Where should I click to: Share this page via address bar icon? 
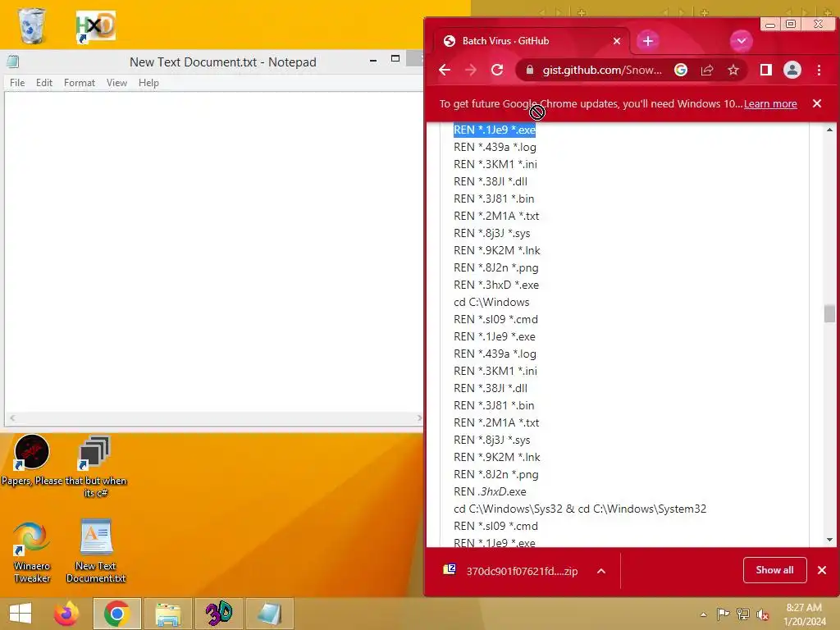707,70
